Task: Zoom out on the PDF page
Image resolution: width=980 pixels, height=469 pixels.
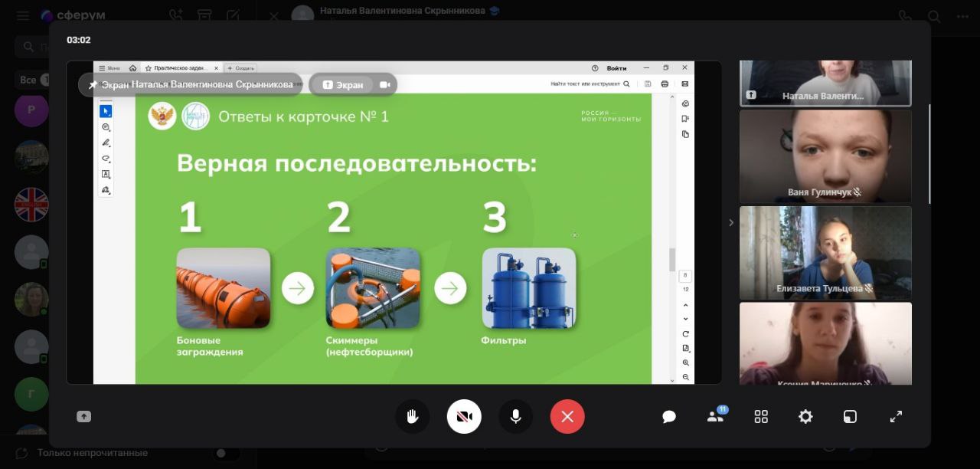Action: (x=685, y=377)
